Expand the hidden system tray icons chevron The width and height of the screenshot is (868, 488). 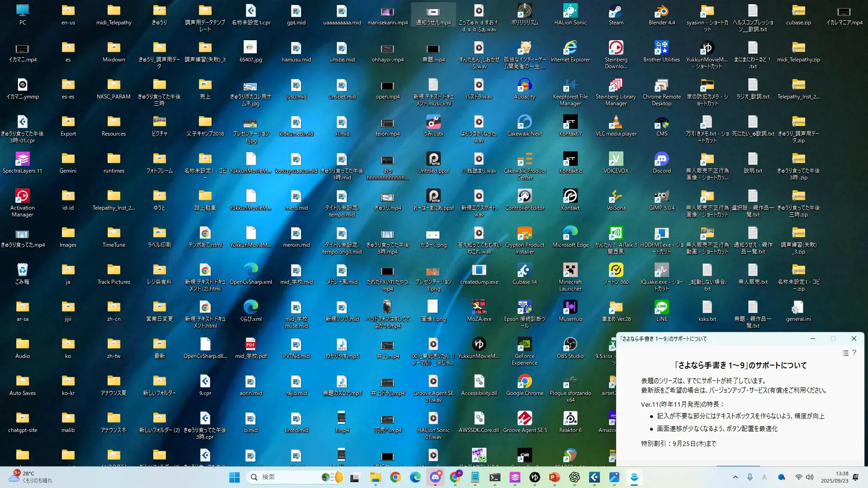pos(735,477)
